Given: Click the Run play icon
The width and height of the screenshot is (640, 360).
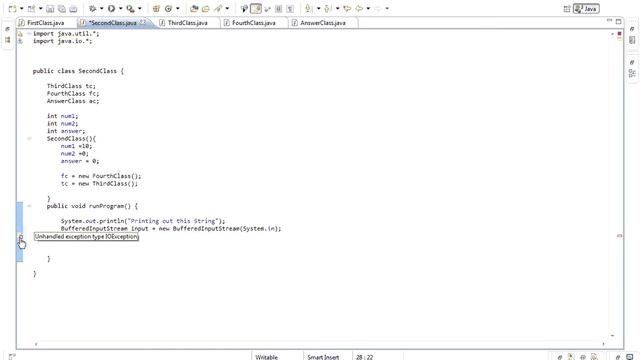Looking at the screenshot, I should click(111, 9).
